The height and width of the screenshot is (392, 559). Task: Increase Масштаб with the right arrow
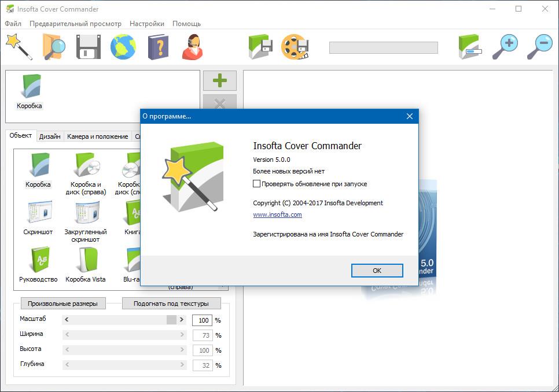pyautogui.click(x=182, y=320)
